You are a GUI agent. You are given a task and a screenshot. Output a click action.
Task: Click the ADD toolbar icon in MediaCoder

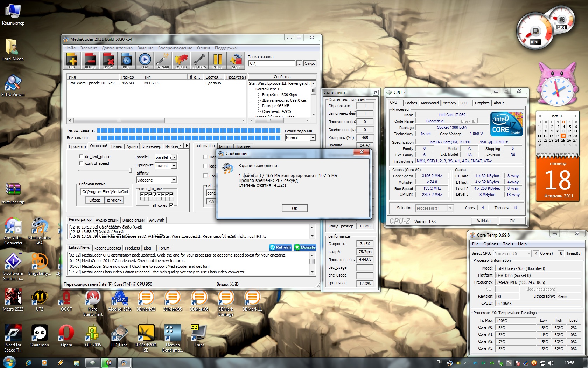pyautogui.click(x=72, y=60)
